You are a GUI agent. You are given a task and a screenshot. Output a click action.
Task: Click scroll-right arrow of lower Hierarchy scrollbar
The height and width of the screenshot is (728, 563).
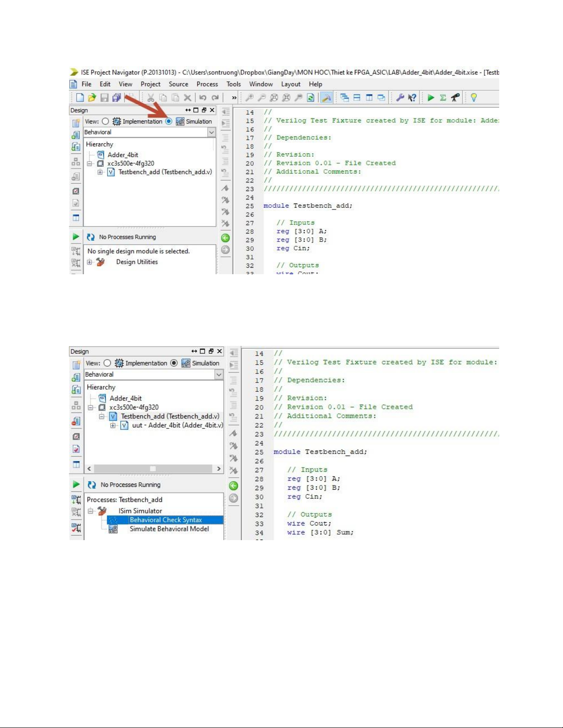219,468
